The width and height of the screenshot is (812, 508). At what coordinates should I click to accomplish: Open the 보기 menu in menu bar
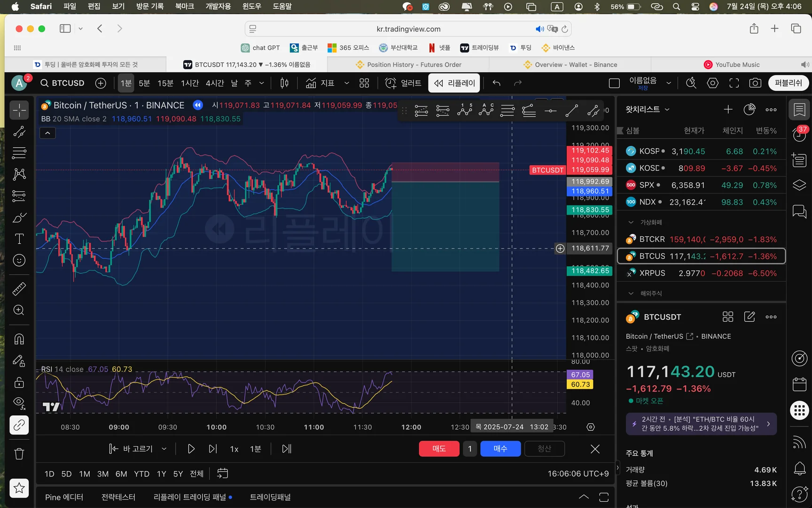[x=118, y=7]
